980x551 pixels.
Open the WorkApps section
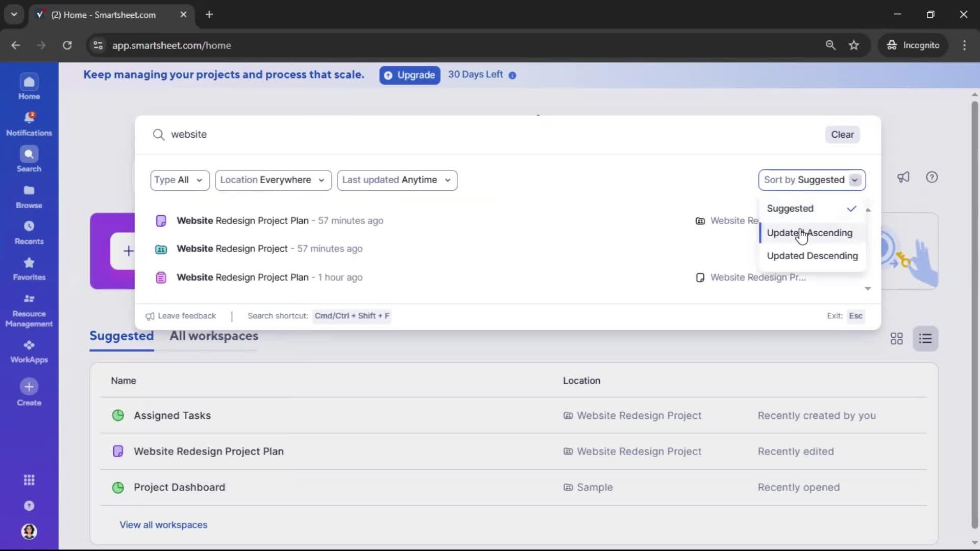(x=29, y=350)
